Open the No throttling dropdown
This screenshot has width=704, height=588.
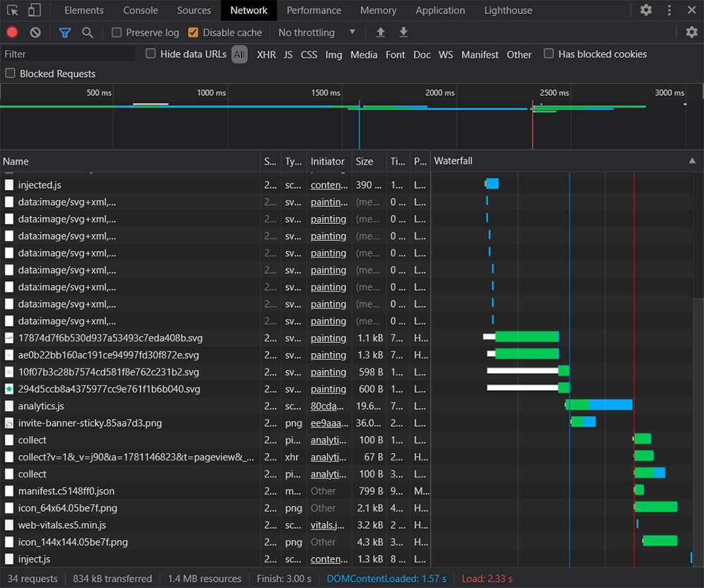pos(316,32)
